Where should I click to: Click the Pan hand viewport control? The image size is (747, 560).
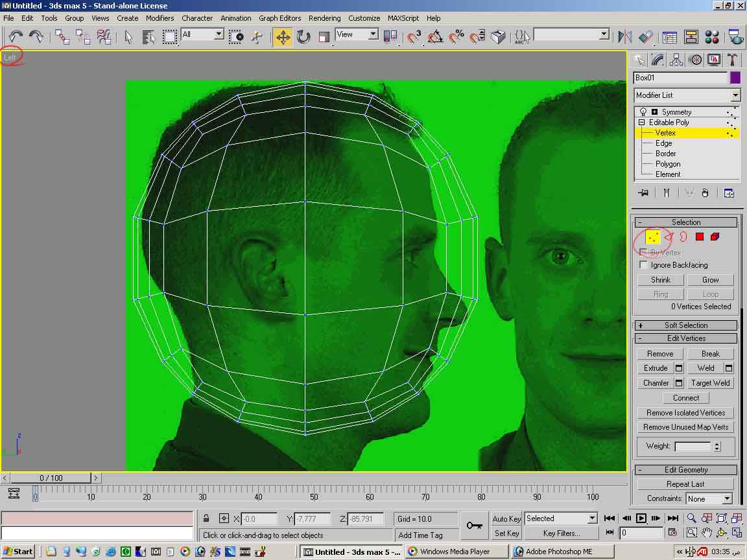[x=707, y=533]
